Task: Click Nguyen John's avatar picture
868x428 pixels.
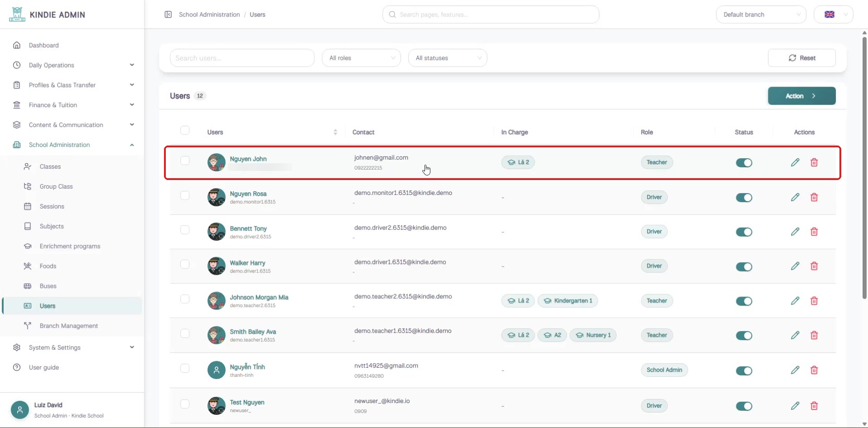Action: (x=216, y=162)
